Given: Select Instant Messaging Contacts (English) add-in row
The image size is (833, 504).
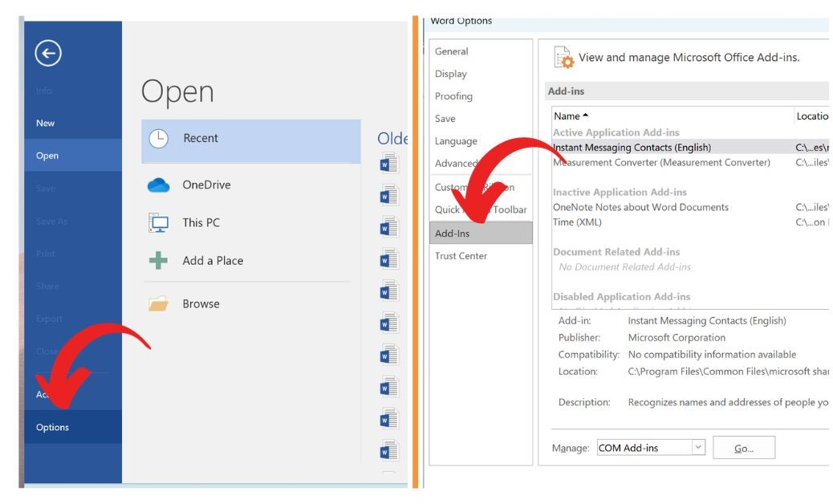Looking at the screenshot, I should tap(690, 148).
